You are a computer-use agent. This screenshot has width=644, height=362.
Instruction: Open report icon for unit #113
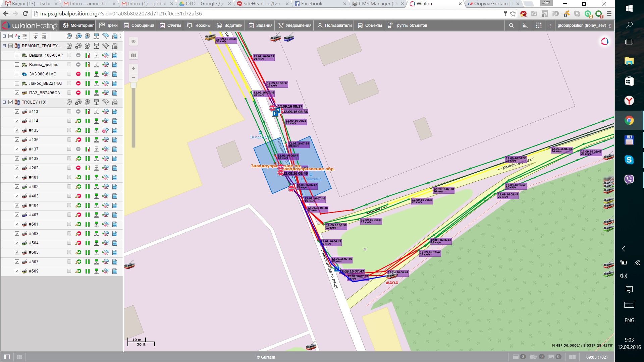pos(115,112)
